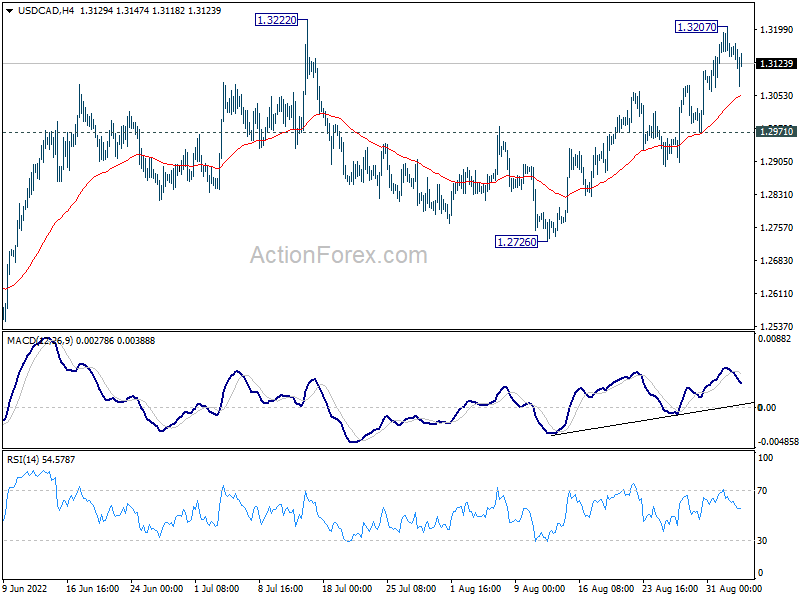Select the 1.27260 low price label
This screenshot has height=600, width=800.
[x=517, y=242]
